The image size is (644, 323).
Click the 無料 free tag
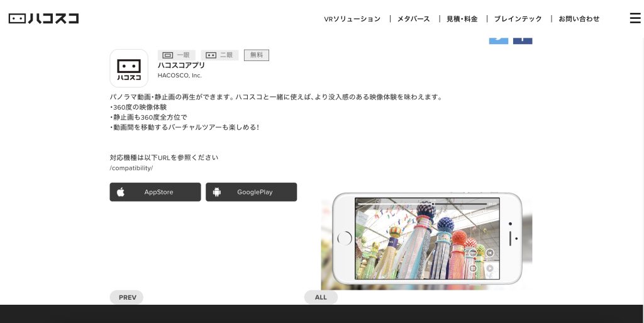pos(257,55)
